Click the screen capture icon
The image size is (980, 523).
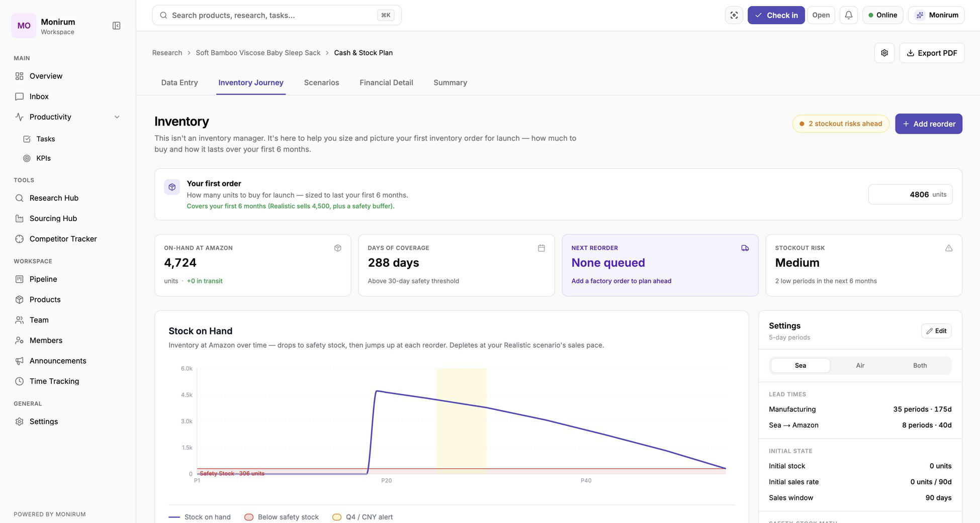(734, 15)
